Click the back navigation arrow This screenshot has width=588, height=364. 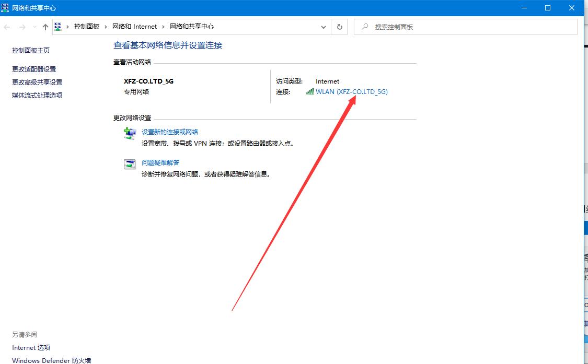click(x=7, y=26)
